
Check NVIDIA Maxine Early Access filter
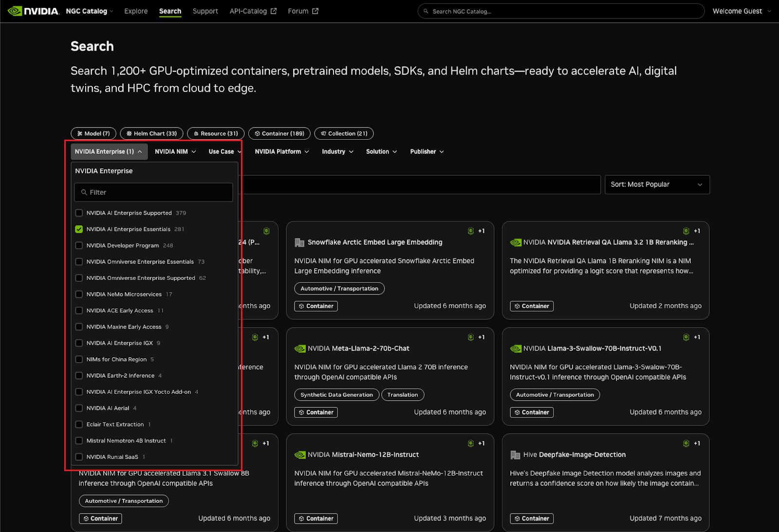coord(79,327)
